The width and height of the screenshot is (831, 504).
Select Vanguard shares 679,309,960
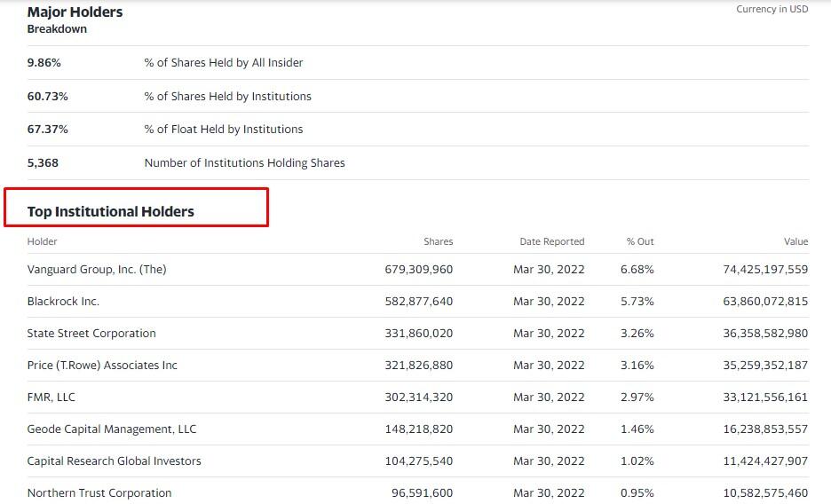(x=419, y=270)
